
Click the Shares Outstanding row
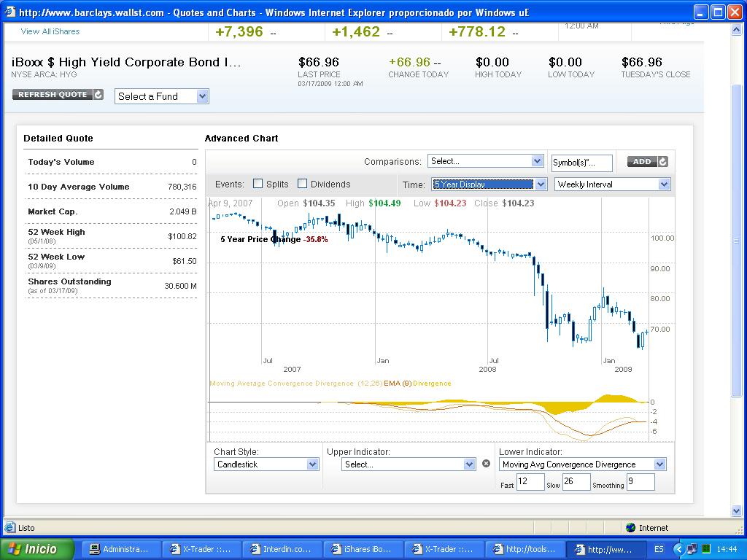[x=112, y=286]
